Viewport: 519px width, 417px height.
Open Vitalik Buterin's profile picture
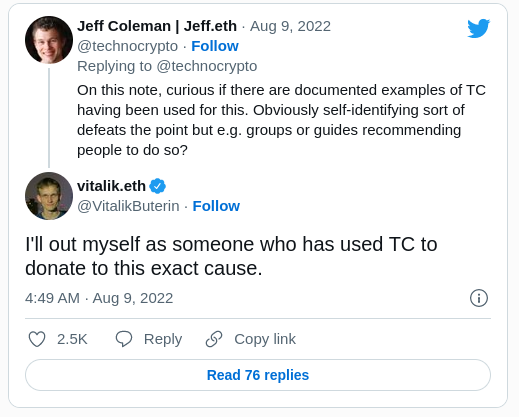[x=49, y=196]
